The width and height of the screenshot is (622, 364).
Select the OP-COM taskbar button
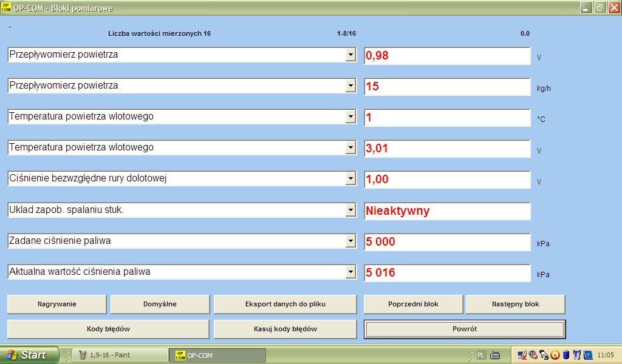pos(207,355)
